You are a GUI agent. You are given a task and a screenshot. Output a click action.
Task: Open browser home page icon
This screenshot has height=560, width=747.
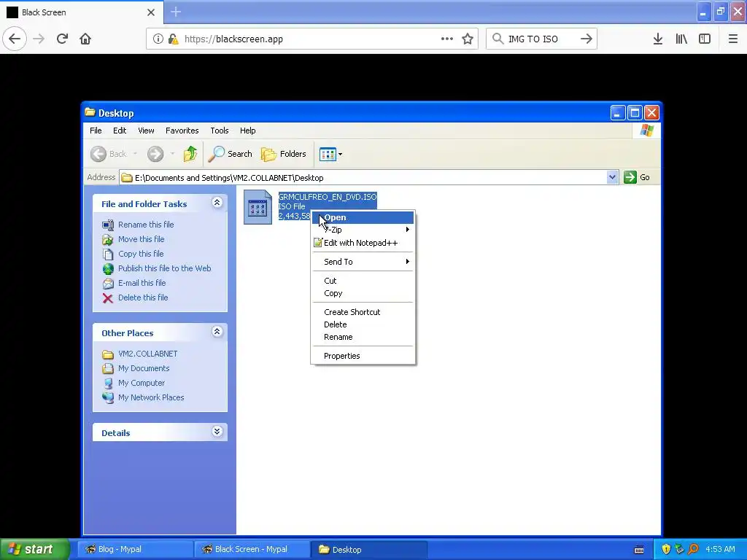point(85,39)
